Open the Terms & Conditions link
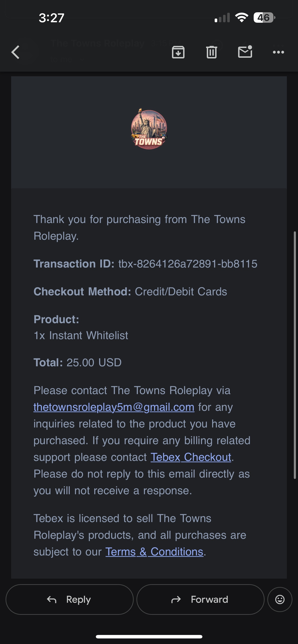This screenshot has width=298, height=644. (x=154, y=552)
